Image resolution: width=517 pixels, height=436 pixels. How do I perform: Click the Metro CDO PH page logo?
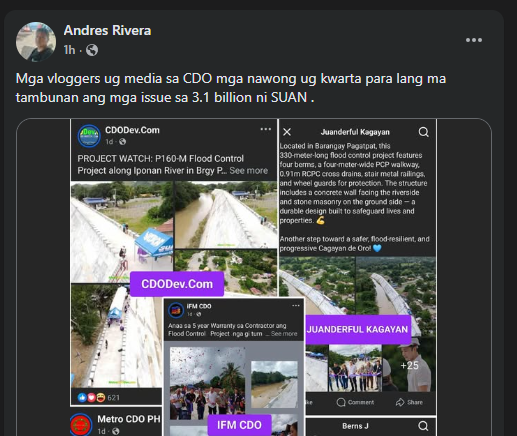[81, 425]
